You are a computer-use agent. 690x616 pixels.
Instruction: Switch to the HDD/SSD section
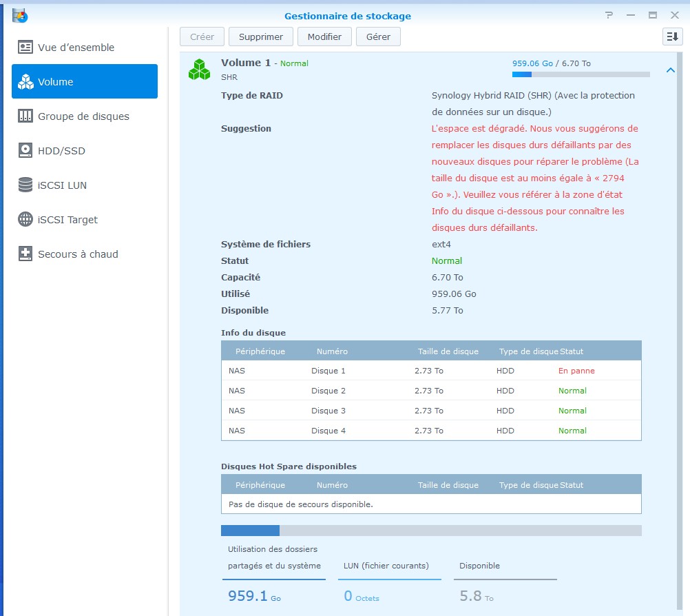(x=61, y=151)
